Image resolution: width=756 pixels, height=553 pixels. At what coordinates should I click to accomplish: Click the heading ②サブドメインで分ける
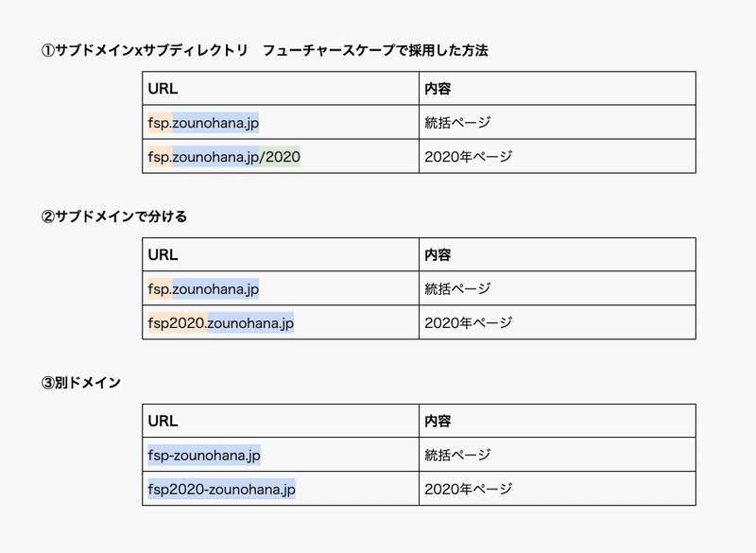113,216
